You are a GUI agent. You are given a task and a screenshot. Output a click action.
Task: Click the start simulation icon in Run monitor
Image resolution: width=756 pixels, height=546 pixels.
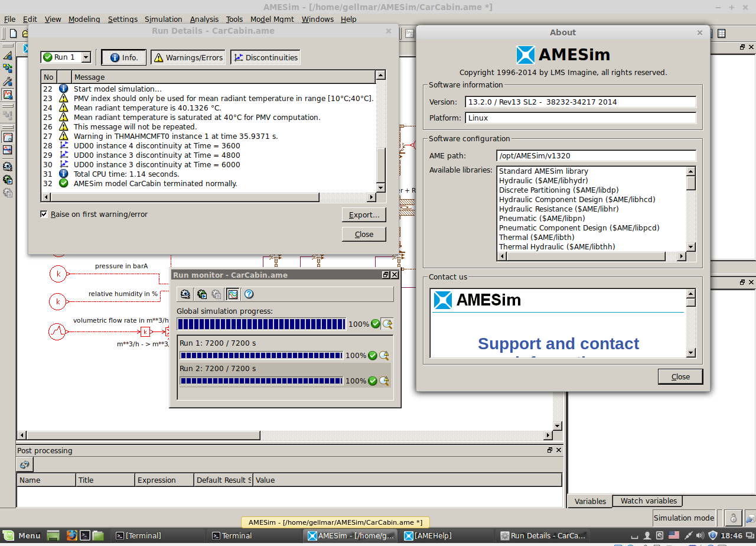point(201,294)
